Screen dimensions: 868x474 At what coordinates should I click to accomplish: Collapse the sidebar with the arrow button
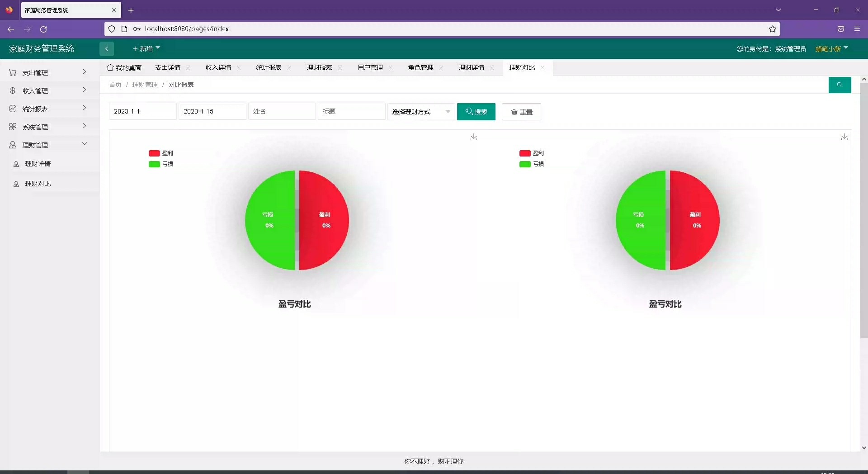coord(106,49)
